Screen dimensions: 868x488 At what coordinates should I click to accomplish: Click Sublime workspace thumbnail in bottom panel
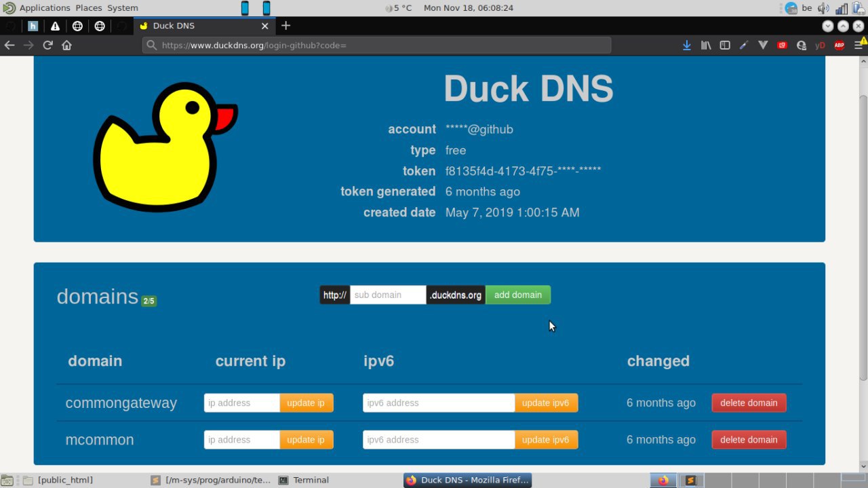[691, 481]
